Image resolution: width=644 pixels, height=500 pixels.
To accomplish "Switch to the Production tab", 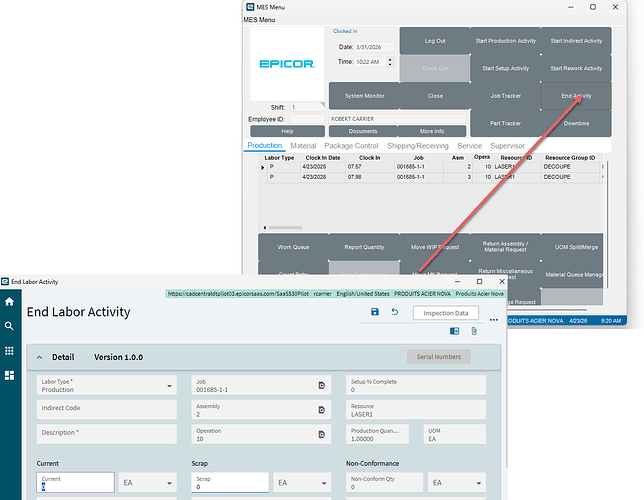I will click(264, 145).
